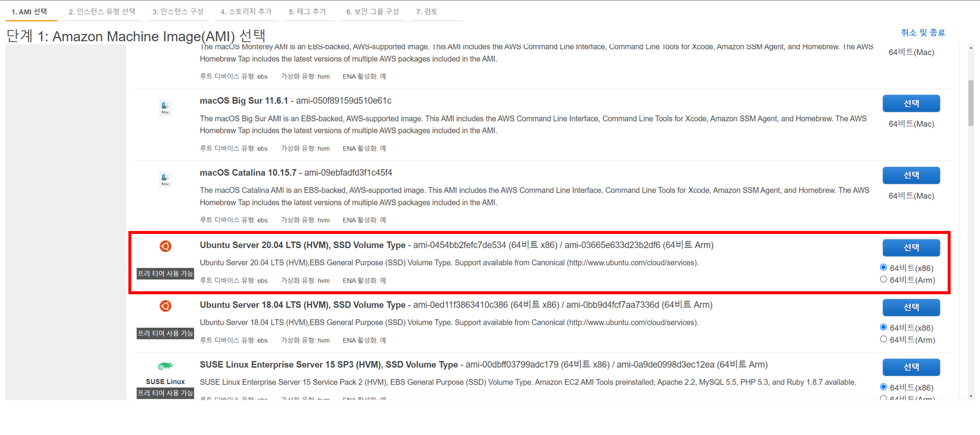This screenshot has width=980, height=435.
Task: Click 선택 button for Ubuntu Server 20.04 LTS
Action: tap(911, 248)
